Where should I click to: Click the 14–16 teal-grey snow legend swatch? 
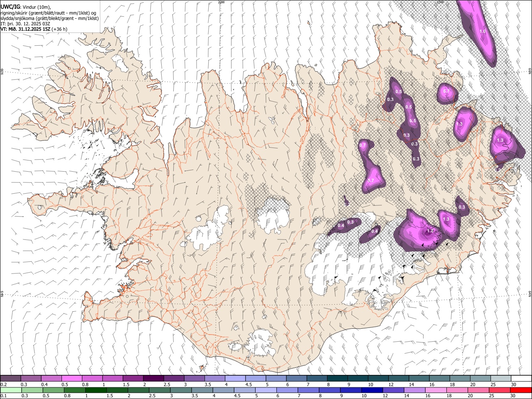pyautogui.click(x=419, y=378)
